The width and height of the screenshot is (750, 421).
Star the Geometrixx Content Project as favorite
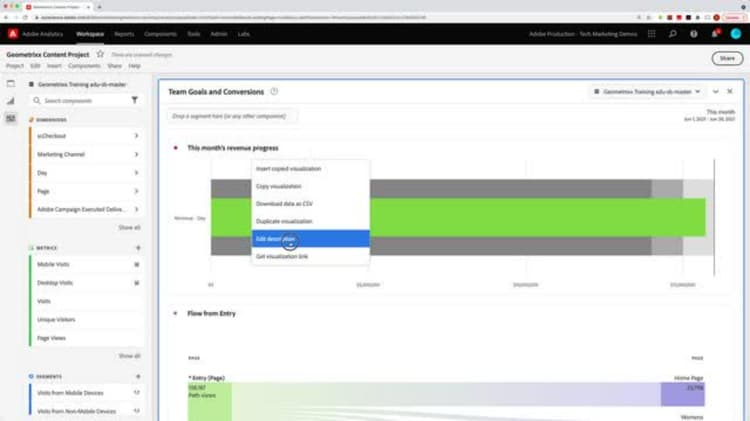100,54
